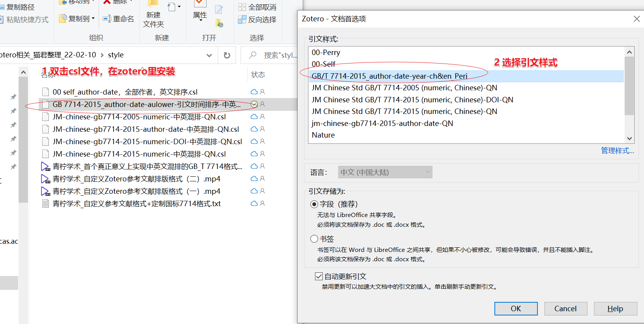Click the text file icon of 定制国标7714格式.txt
The height and width of the screenshot is (324, 644).
coord(45,203)
